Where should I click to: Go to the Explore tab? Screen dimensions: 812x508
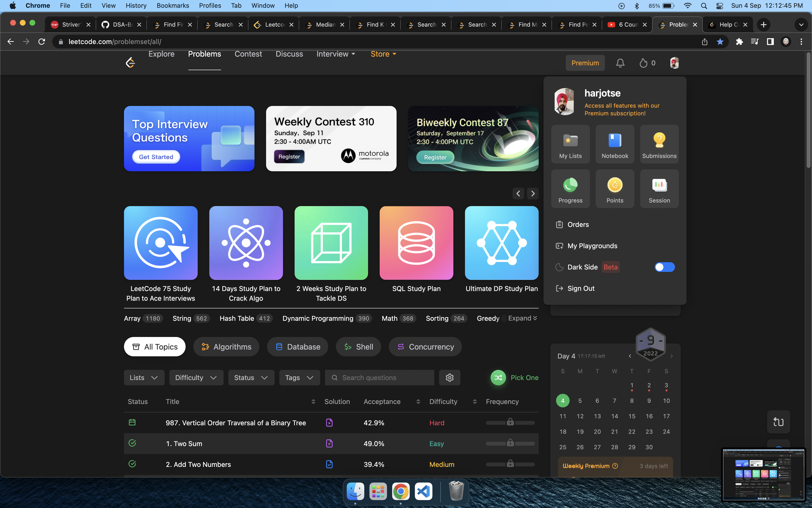pyautogui.click(x=161, y=54)
